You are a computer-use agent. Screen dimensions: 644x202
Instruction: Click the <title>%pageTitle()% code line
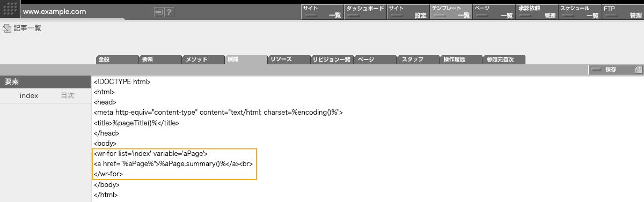[136, 123]
